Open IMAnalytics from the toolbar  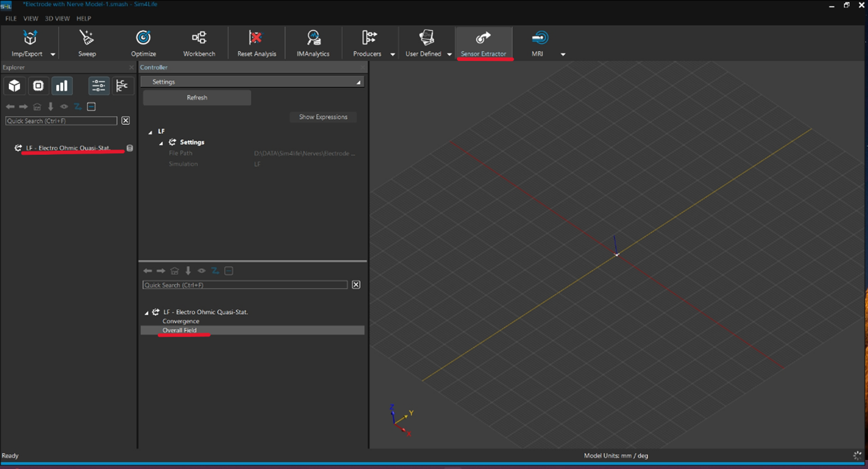(313, 43)
